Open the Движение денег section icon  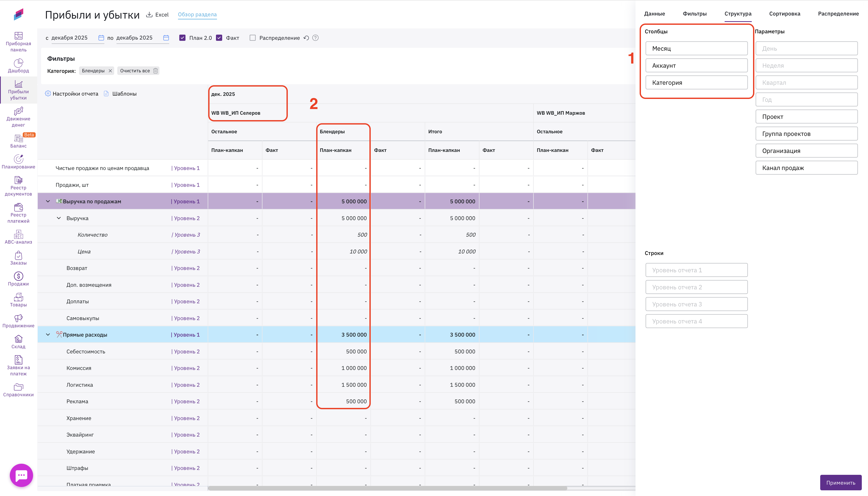[x=18, y=111]
